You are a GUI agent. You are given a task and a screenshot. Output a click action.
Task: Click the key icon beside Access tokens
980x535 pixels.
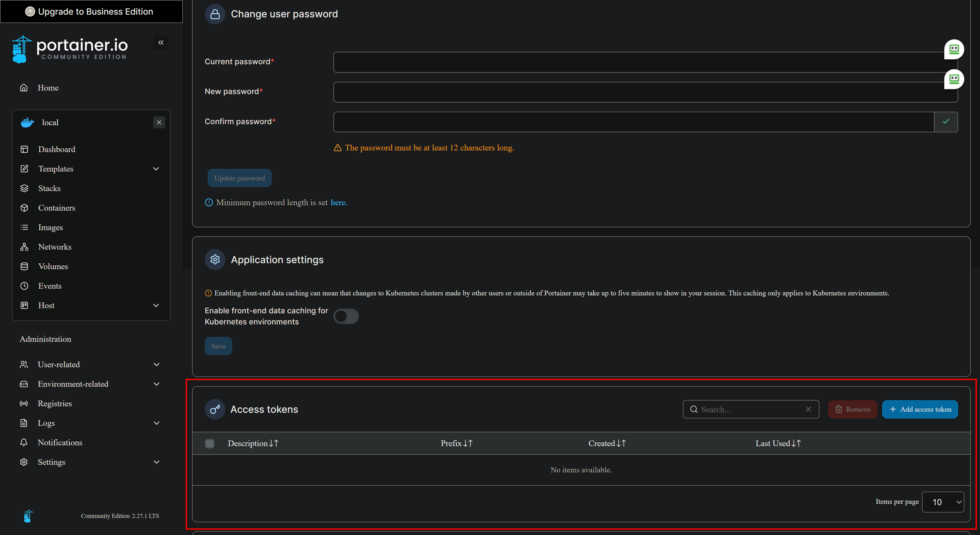point(215,409)
